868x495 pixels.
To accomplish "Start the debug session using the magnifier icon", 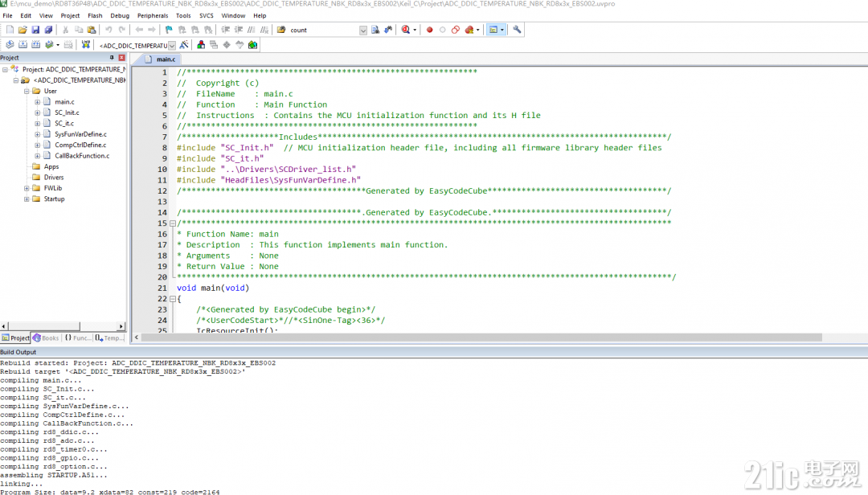I will point(406,30).
